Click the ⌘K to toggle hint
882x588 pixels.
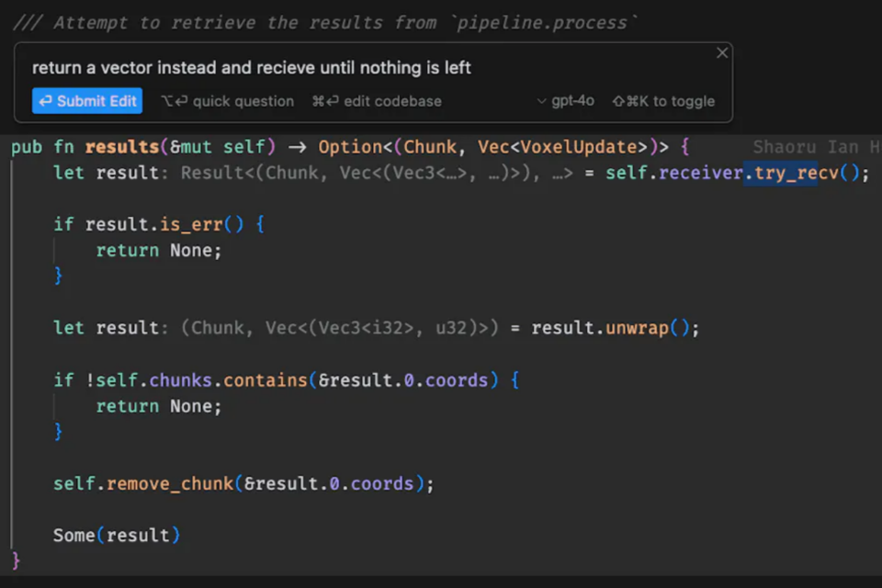(663, 101)
